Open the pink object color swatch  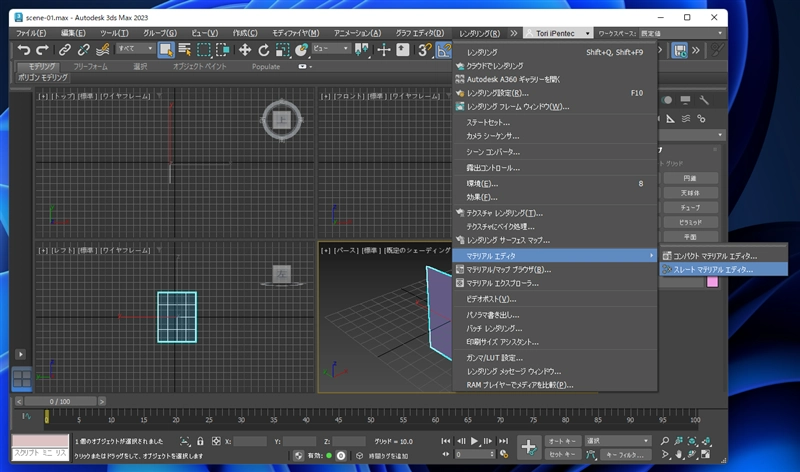(712, 282)
